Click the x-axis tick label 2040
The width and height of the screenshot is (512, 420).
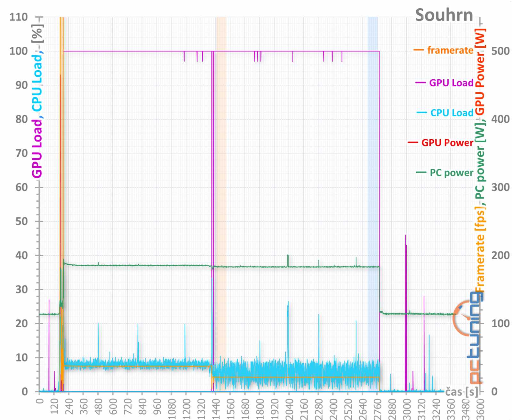pyautogui.click(x=289, y=409)
